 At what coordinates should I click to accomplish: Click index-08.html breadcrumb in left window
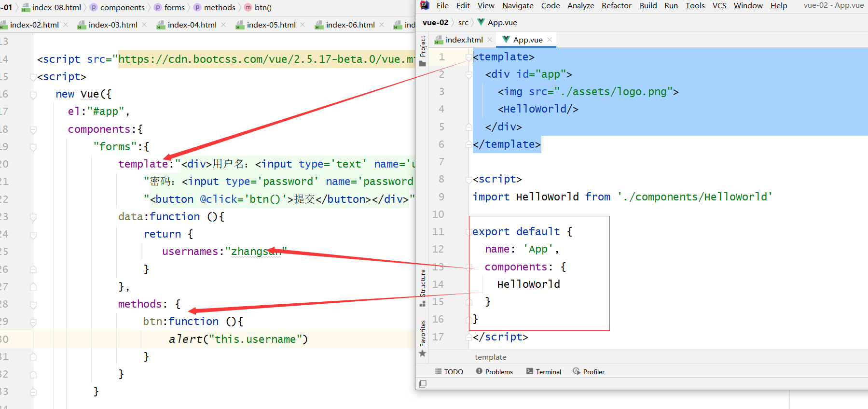52,7
